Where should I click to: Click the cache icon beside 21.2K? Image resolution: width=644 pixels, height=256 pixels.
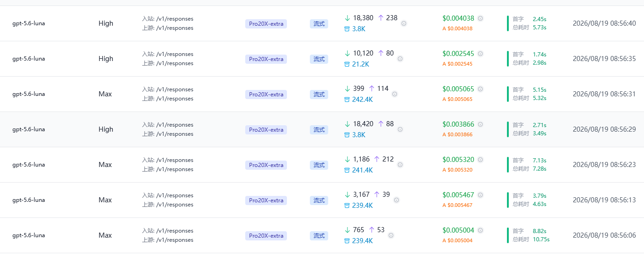[x=347, y=64]
